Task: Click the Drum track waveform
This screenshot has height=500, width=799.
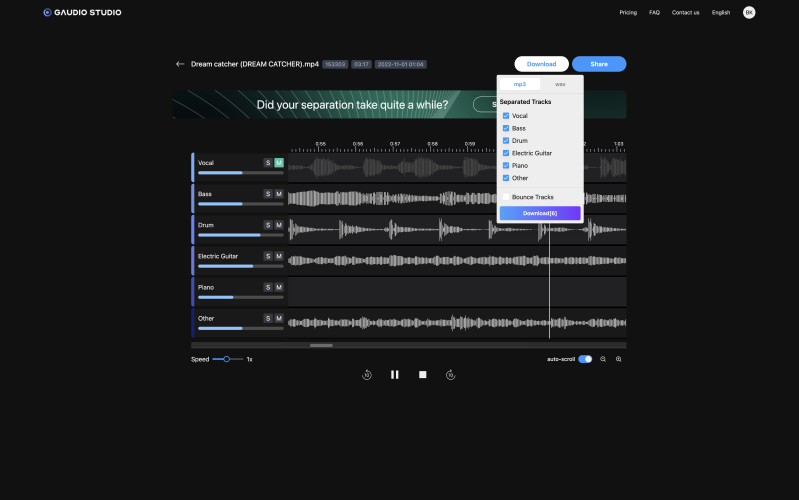Action: (x=457, y=230)
